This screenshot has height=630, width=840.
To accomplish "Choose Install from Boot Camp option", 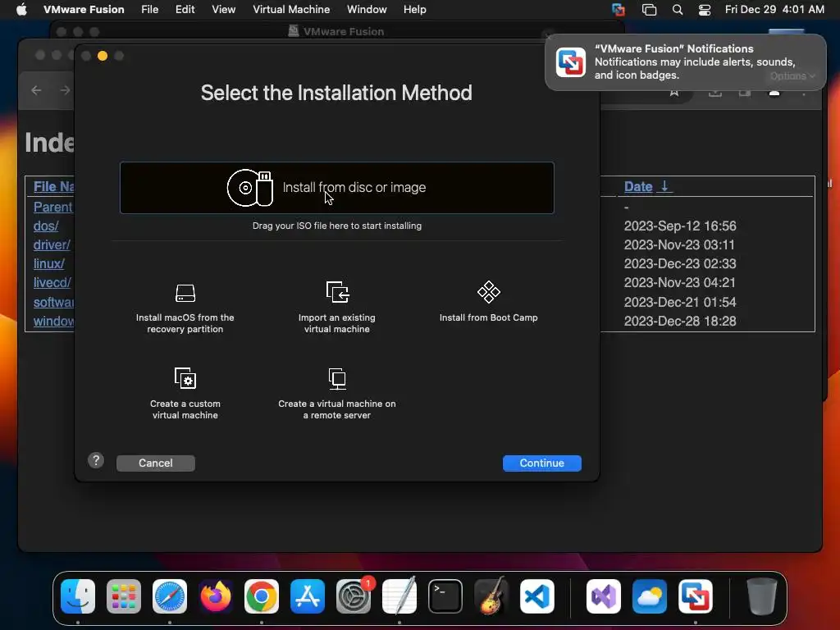I will coord(488,302).
